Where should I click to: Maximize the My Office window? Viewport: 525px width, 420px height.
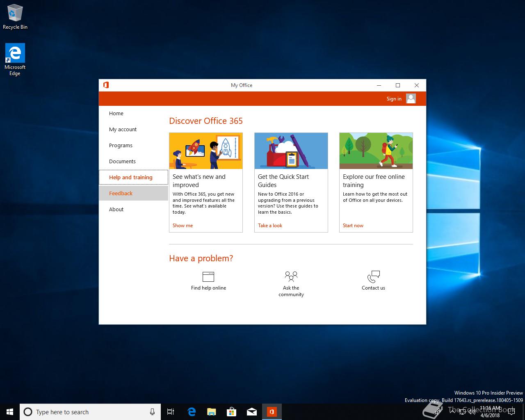398,85
